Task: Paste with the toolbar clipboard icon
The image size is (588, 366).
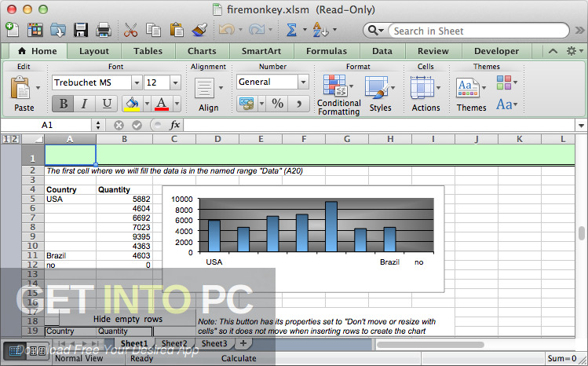Action: (x=177, y=30)
